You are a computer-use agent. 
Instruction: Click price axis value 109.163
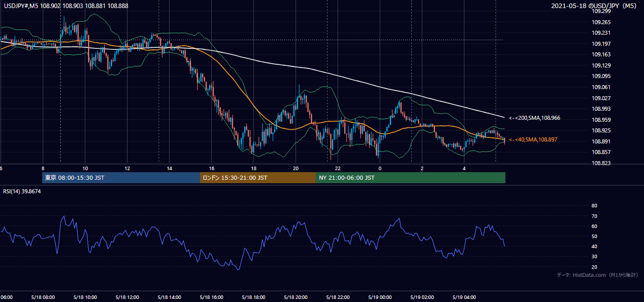point(601,54)
